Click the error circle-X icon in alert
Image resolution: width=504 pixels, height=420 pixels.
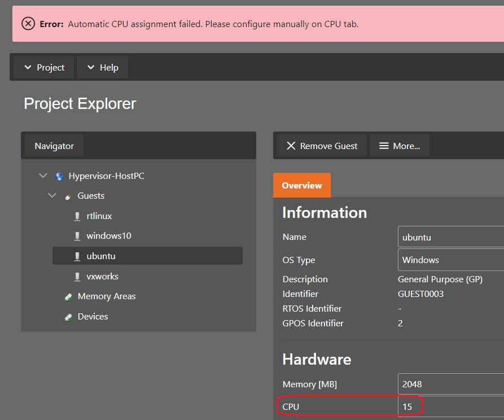click(x=28, y=24)
